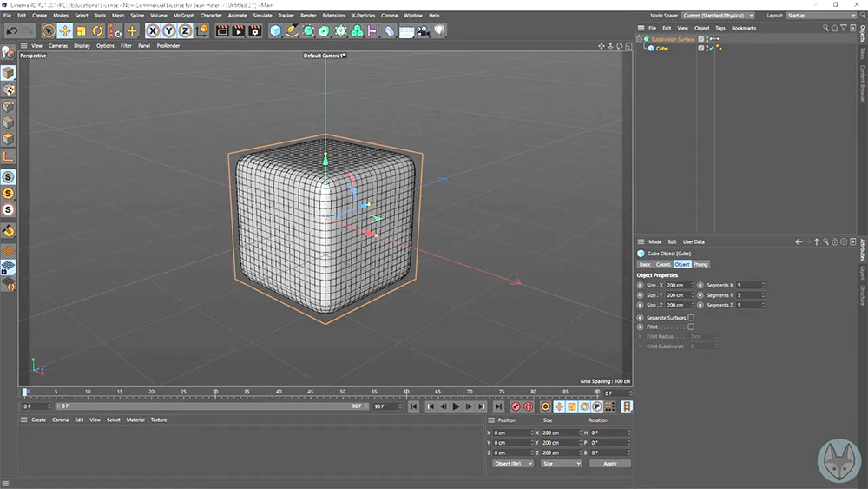
Task: Activate the Rotate tool
Action: [98, 31]
